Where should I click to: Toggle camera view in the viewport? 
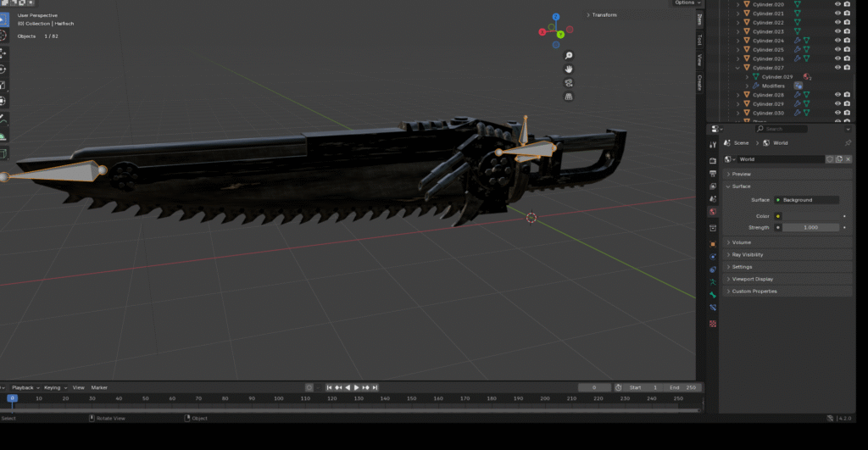click(x=568, y=82)
